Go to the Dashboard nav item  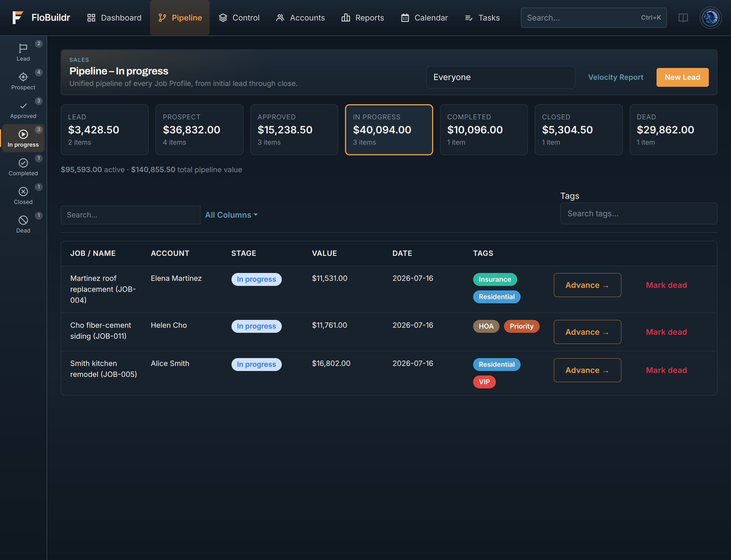tap(114, 18)
